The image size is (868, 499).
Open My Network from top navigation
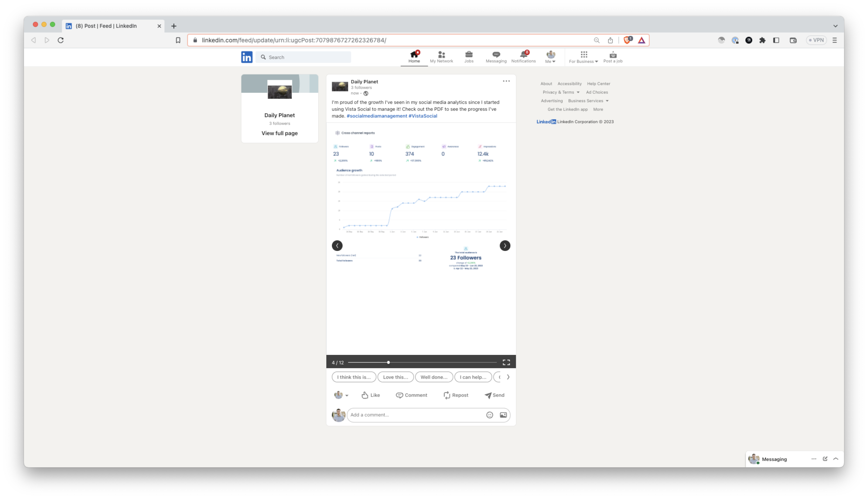441,57
